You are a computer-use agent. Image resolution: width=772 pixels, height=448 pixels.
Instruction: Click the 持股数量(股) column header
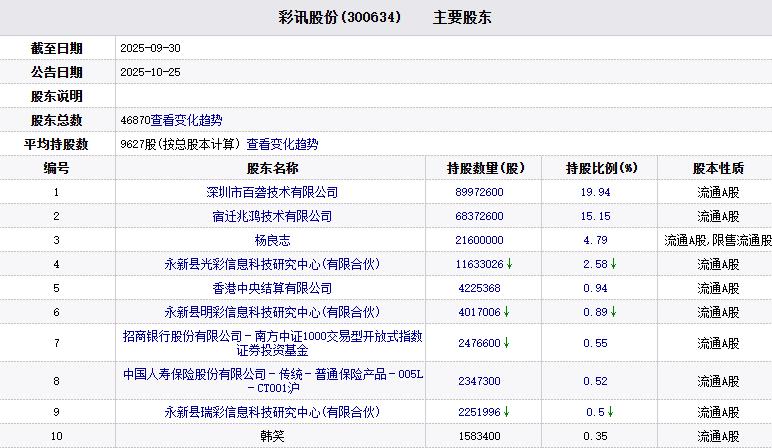(485, 168)
